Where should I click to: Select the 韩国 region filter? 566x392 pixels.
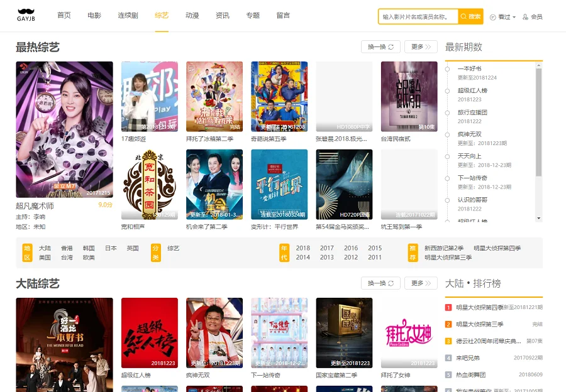pyautogui.click(x=89, y=248)
